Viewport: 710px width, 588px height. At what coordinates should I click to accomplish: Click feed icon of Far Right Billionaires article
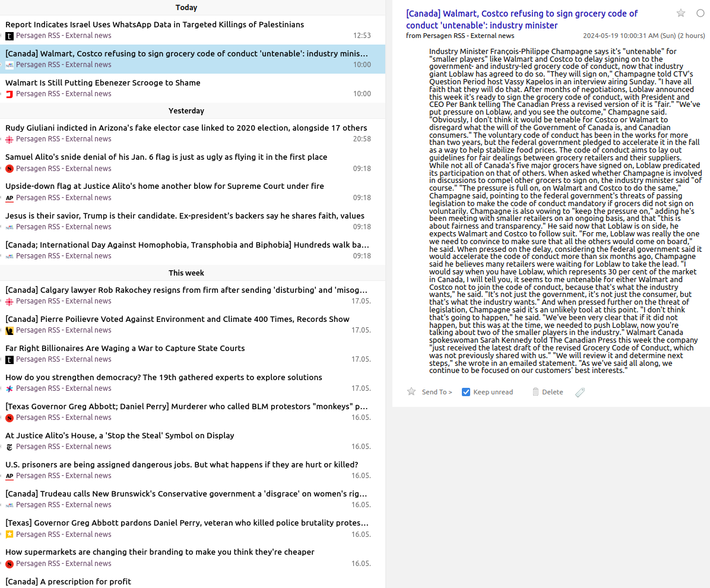point(9,360)
